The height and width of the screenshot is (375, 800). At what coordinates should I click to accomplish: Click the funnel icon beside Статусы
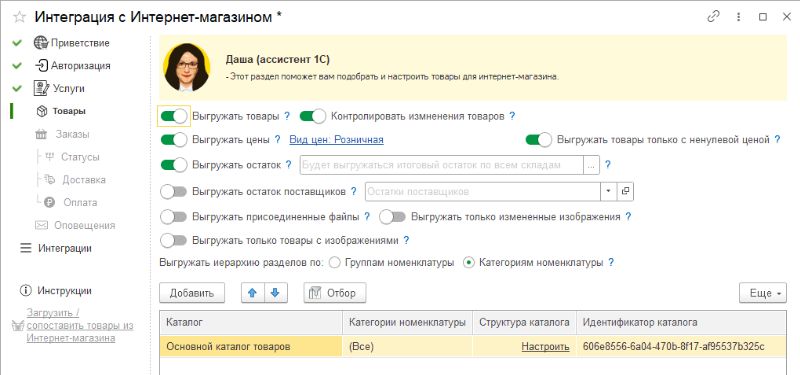click(49, 157)
